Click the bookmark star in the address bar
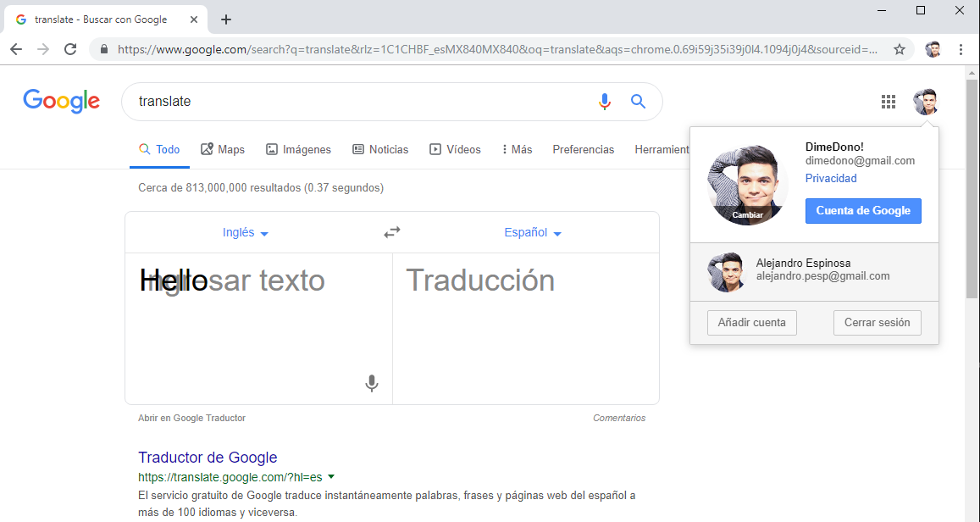The image size is (980, 522). click(x=900, y=49)
